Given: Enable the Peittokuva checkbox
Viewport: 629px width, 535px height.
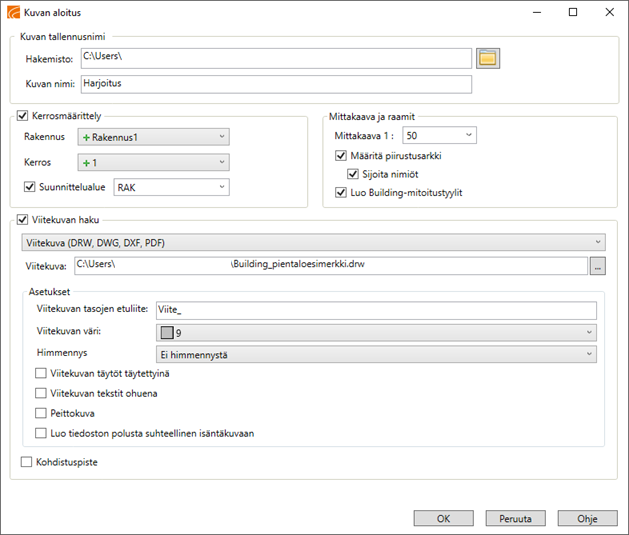Looking at the screenshot, I should pos(41,413).
